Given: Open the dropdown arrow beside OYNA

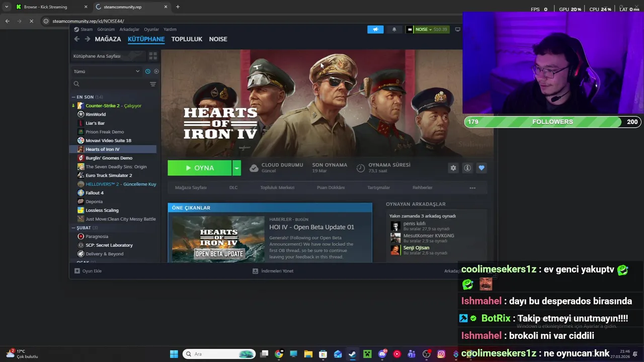Looking at the screenshot, I should (x=236, y=168).
